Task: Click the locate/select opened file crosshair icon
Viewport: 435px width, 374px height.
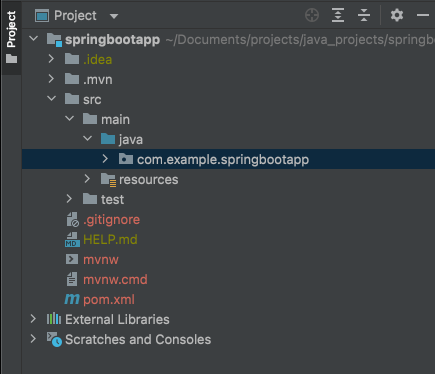Action: pos(312,15)
